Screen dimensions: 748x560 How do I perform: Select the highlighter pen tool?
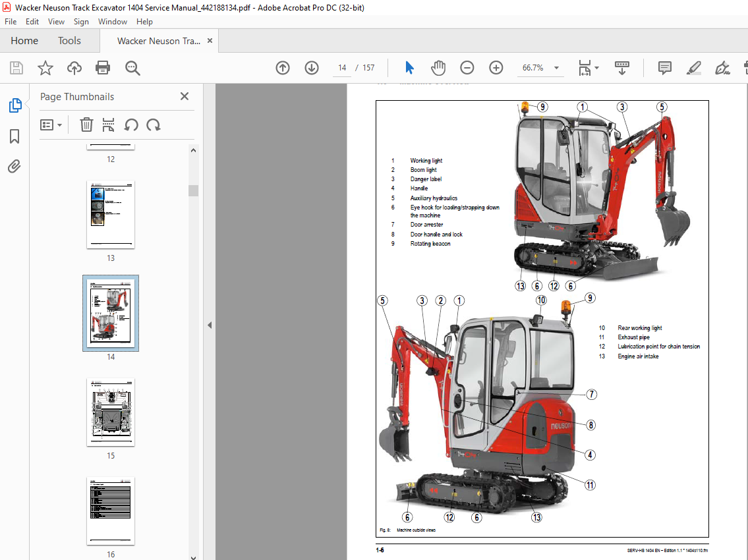click(693, 68)
